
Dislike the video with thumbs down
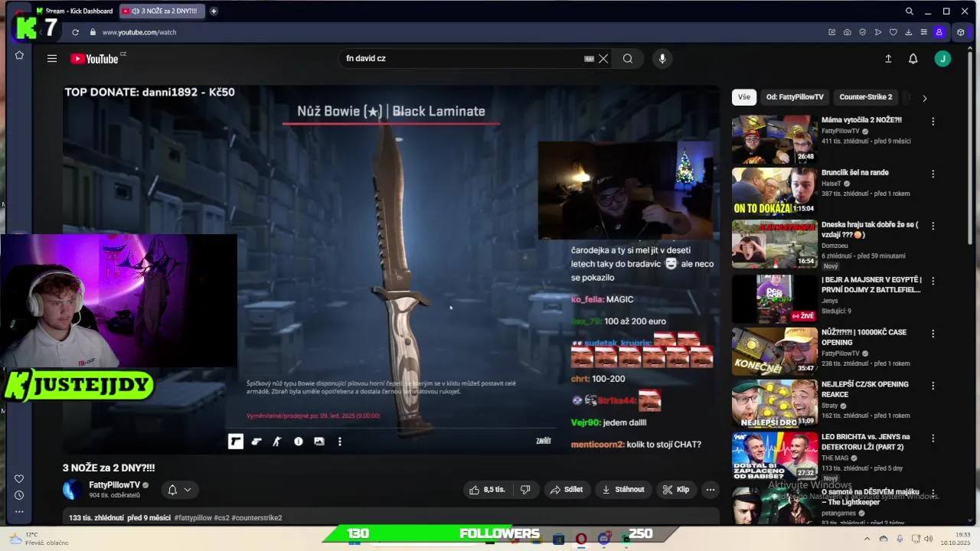click(525, 490)
